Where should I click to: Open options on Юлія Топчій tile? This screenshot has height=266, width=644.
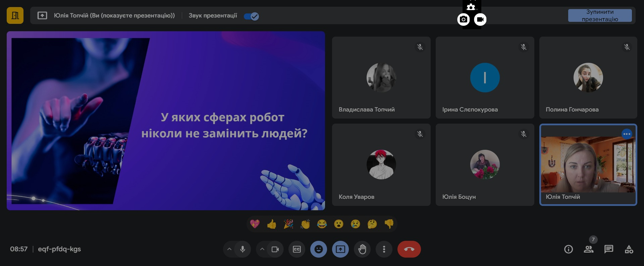coord(627,134)
